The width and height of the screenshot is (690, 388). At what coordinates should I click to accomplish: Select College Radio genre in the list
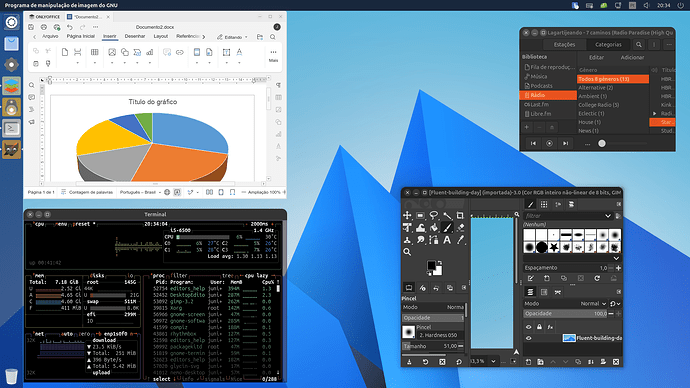598,105
